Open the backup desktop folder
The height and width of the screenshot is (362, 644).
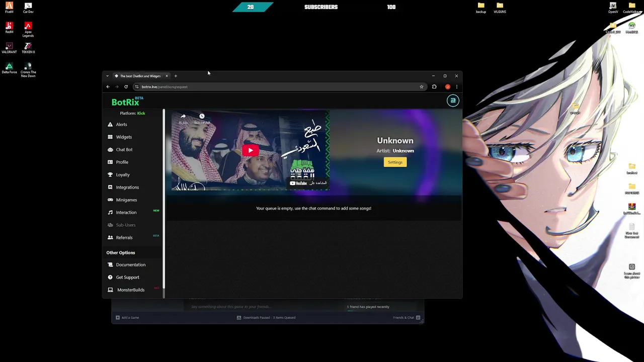(x=481, y=8)
